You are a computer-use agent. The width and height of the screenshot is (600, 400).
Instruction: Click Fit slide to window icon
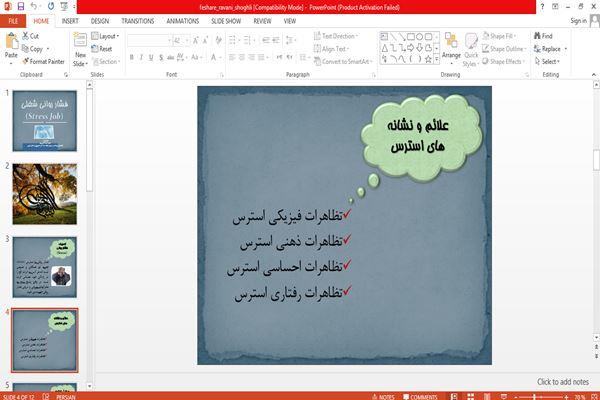click(x=595, y=397)
